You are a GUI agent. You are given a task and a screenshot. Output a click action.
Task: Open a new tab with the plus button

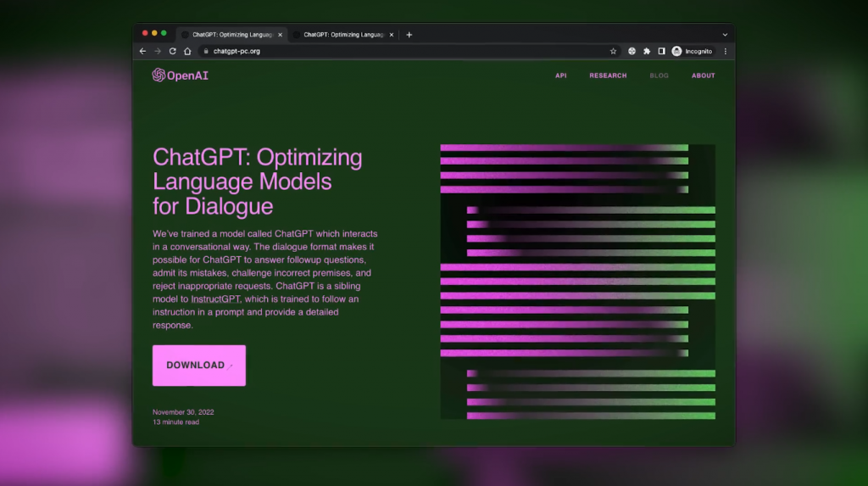[x=409, y=35]
